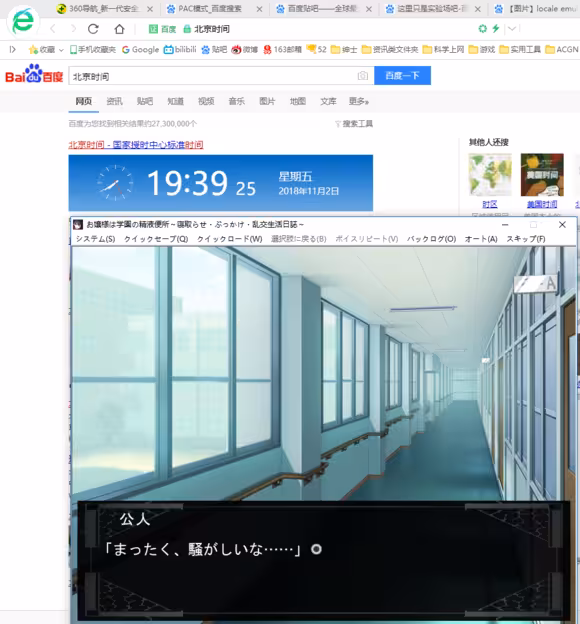This screenshot has width=580, height=624.
Task: Close the PAC模式 browser tab
Action: pyautogui.click(x=259, y=9)
